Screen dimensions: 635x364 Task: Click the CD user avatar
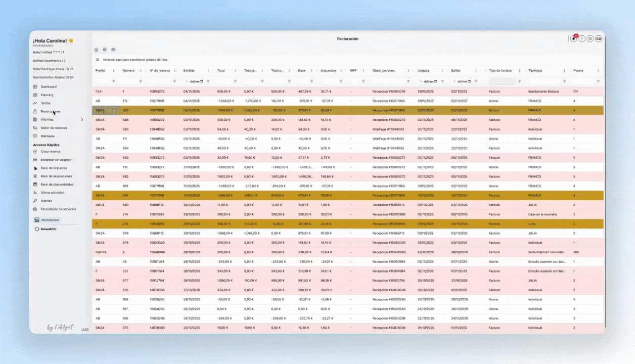[599, 39]
